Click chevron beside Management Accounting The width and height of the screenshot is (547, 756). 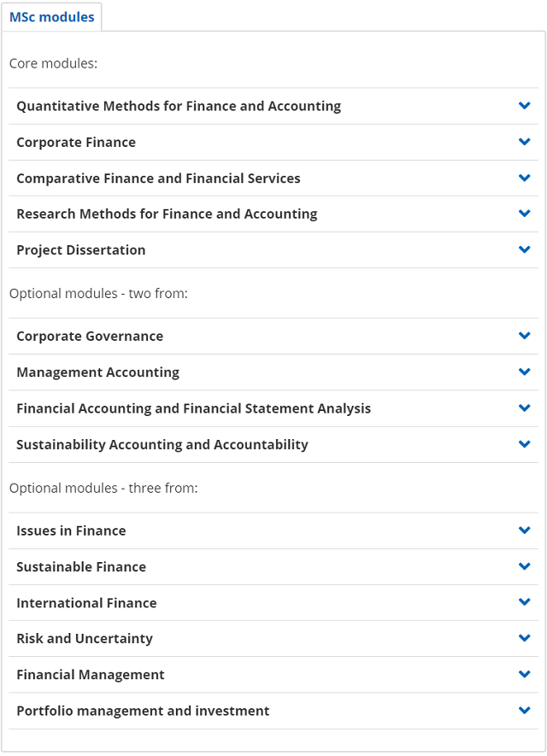(x=524, y=372)
